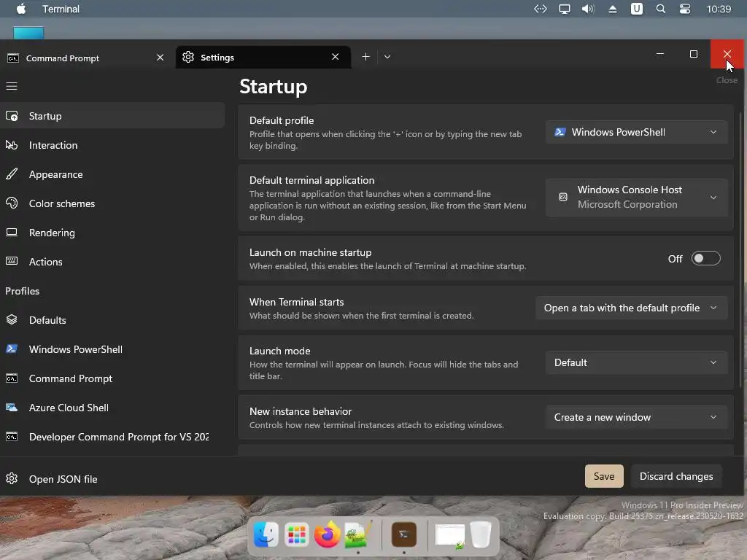Open Finder from the dock
The width and height of the screenshot is (747, 560).
point(266,534)
